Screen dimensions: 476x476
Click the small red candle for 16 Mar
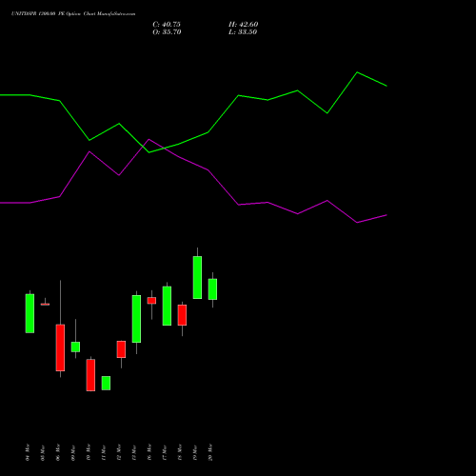pos(151,301)
